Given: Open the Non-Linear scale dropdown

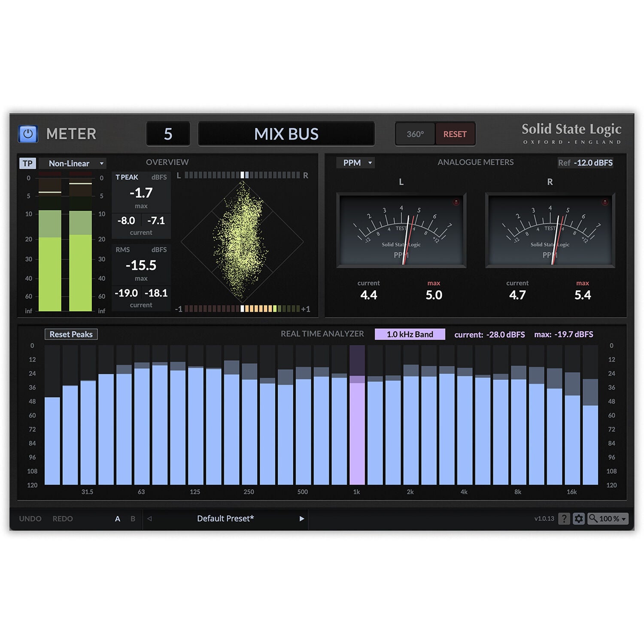Looking at the screenshot, I should pos(73,164).
